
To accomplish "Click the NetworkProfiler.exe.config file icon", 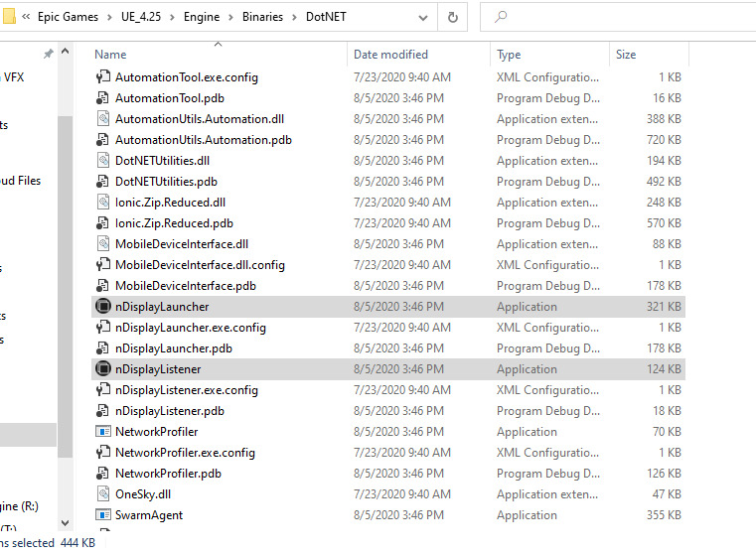I will 102,453.
